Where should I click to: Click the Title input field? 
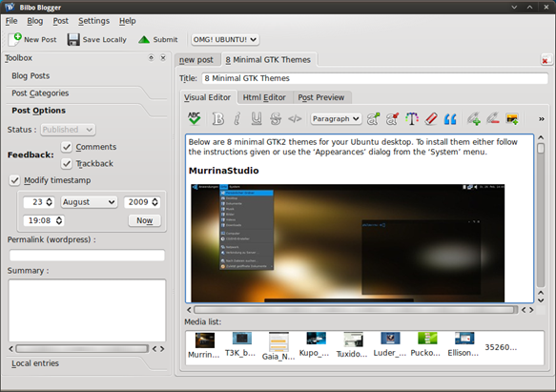[375, 78]
